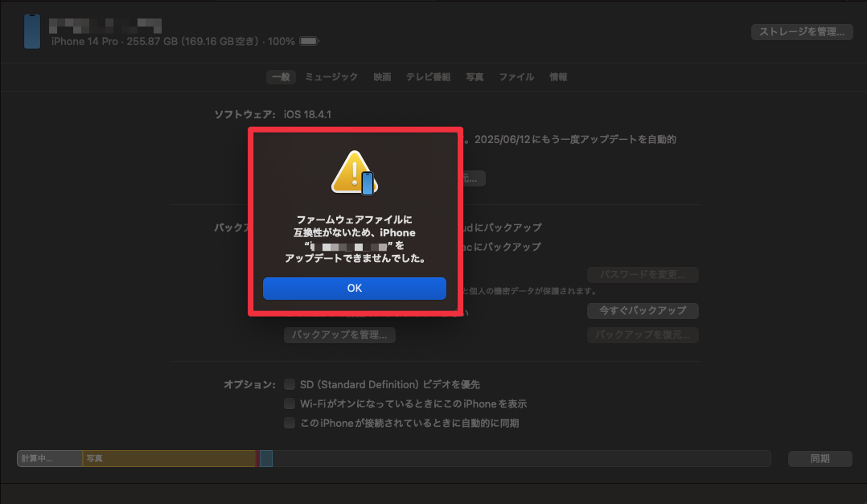Click the 計算中 segment of storage bar
Viewport: 867px width, 504px height.
[x=50, y=458]
